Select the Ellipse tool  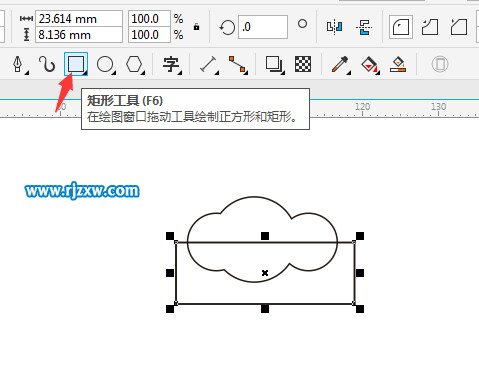(105, 64)
